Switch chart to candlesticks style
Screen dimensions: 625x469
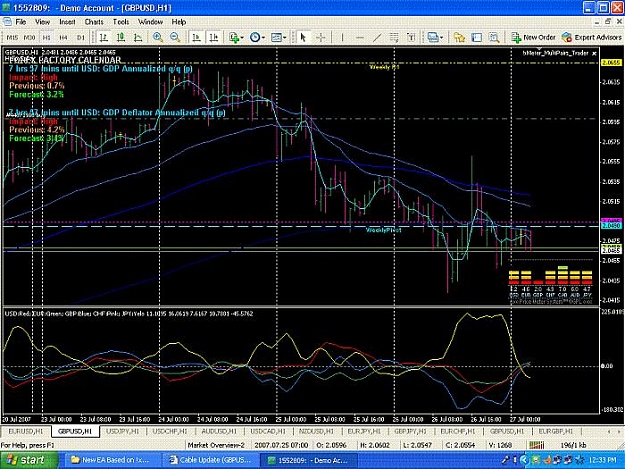(121, 37)
